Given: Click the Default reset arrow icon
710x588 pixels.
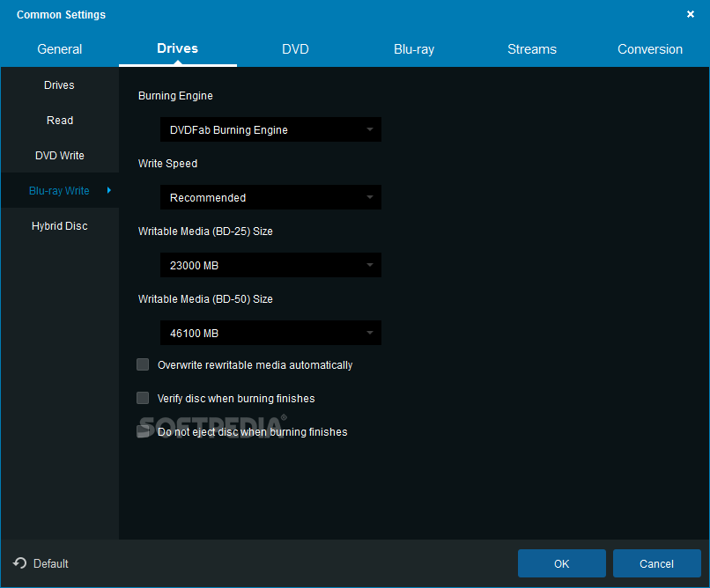Looking at the screenshot, I should click(20, 563).
